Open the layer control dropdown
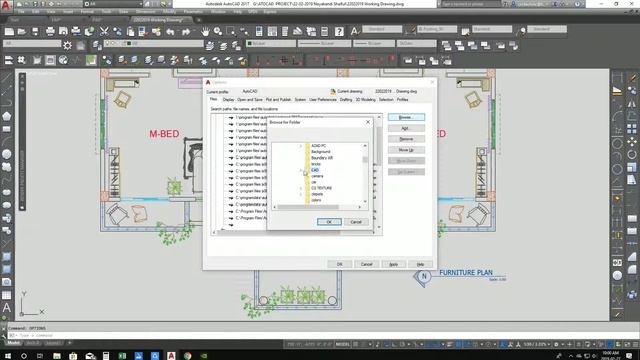This screenshot has width=640, height=360. tap(153, 43)
